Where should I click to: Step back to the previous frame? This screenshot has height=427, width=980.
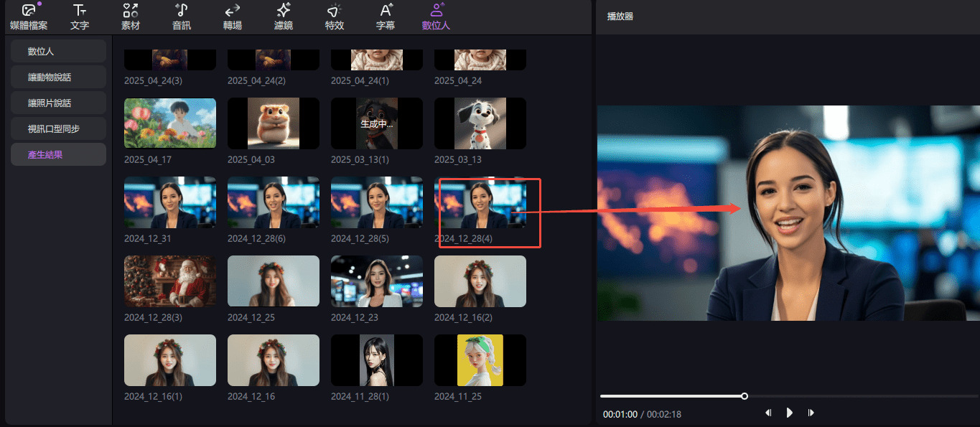(x=768, y=413)
